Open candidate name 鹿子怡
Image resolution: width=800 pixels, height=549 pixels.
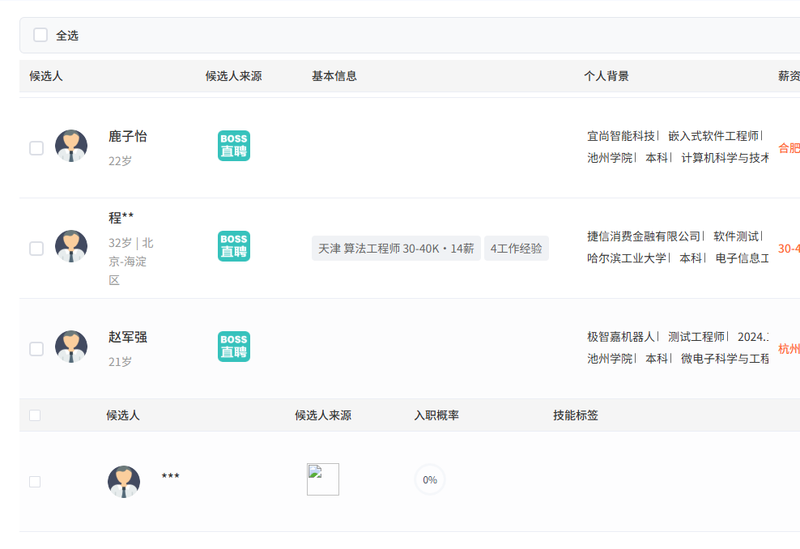128,136
